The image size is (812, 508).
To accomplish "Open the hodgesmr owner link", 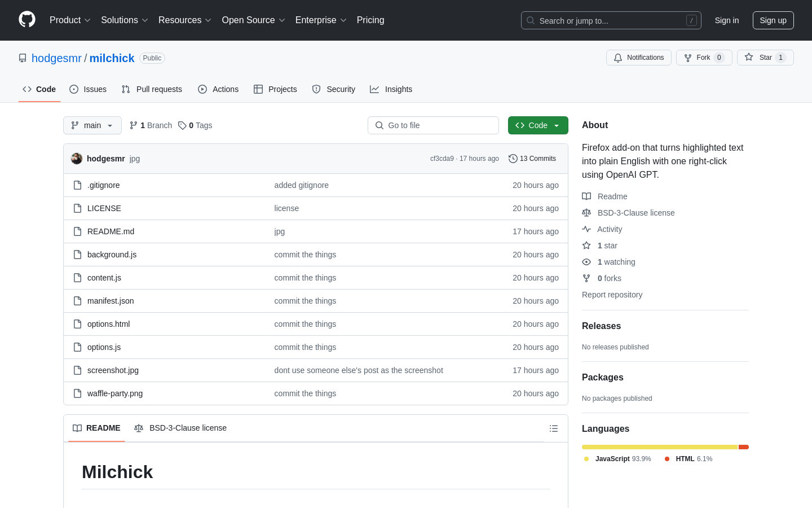I will click(x=56, y=58).
